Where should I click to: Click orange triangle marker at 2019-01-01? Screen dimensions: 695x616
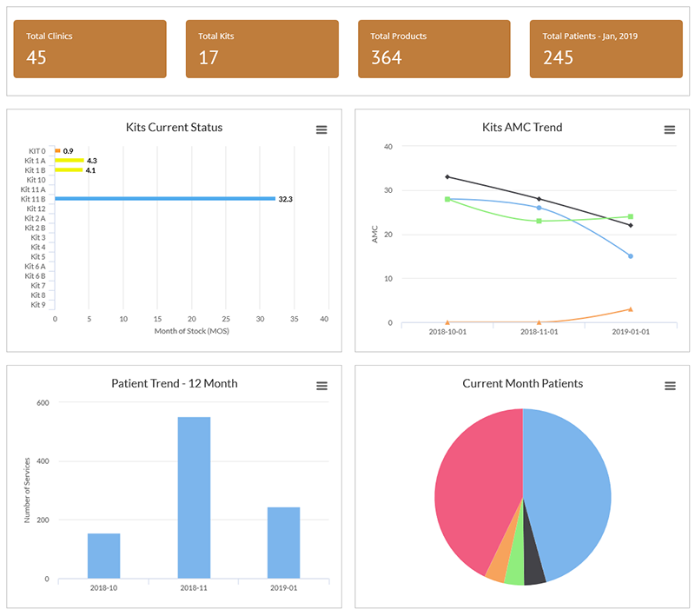point(631,309)
